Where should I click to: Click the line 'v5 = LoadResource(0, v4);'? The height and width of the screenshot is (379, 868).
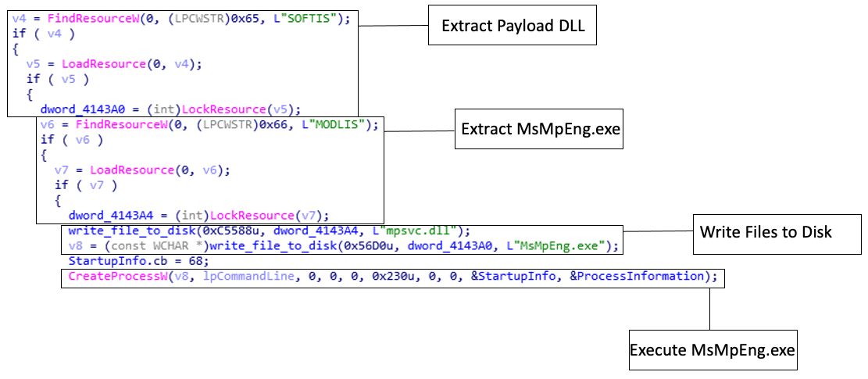(113, 63)
